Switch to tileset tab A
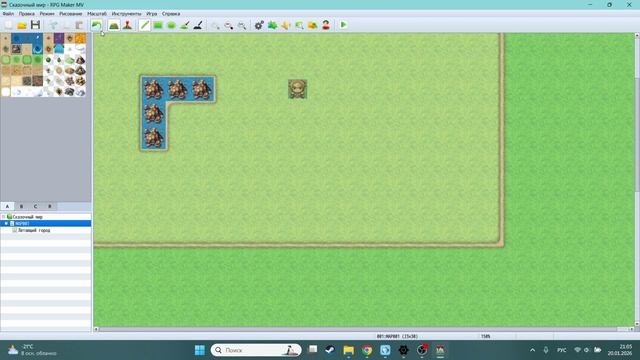 point(7,207)
